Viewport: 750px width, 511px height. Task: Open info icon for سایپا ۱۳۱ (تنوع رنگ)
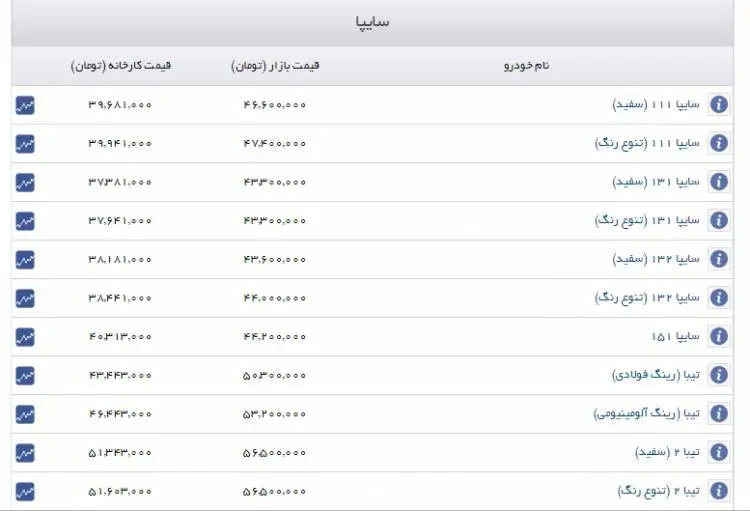[718, 221]
